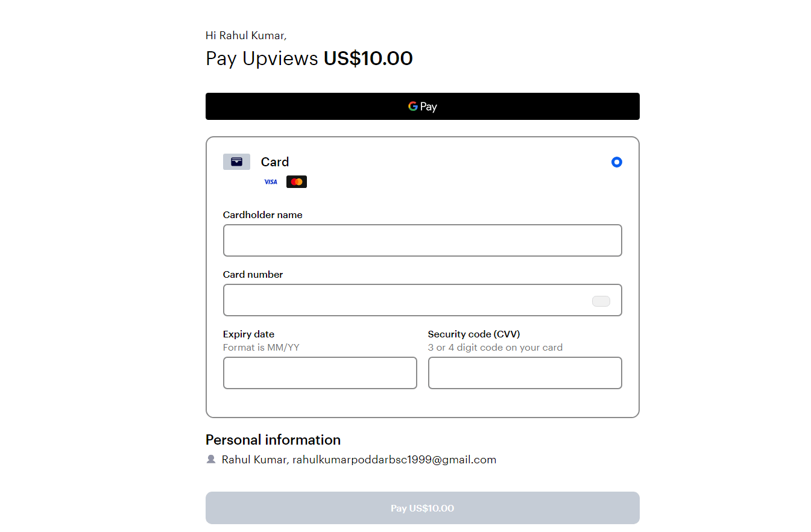Click the "Cardholder name" label
The height and width of the screenshot is (532, 811).
[262, 215]
